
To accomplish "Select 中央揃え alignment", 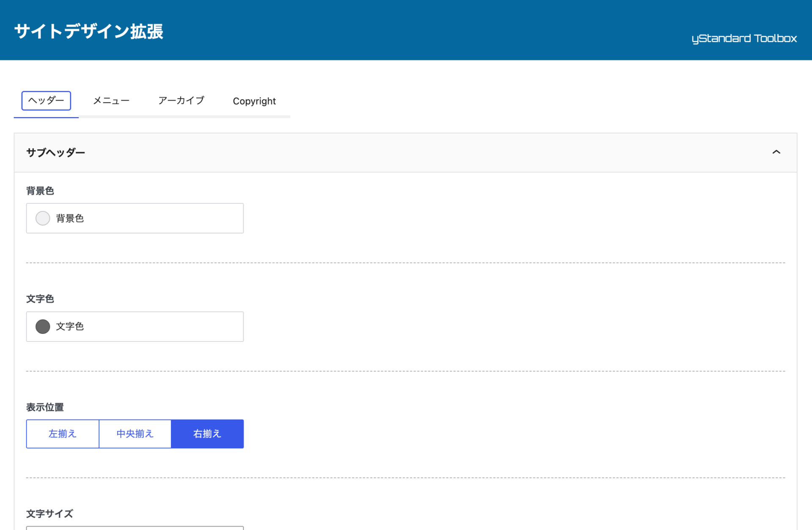I will (135, 434).
